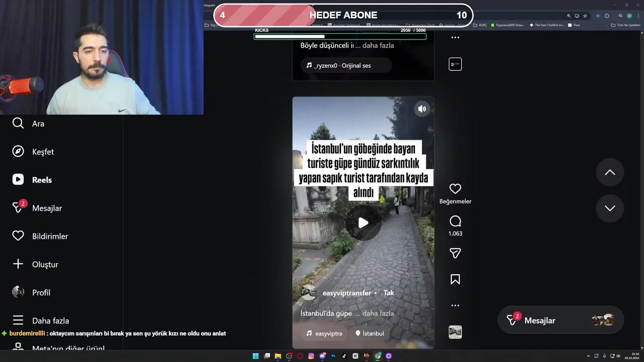Open TikTok from the taskbar

(344, 356)
